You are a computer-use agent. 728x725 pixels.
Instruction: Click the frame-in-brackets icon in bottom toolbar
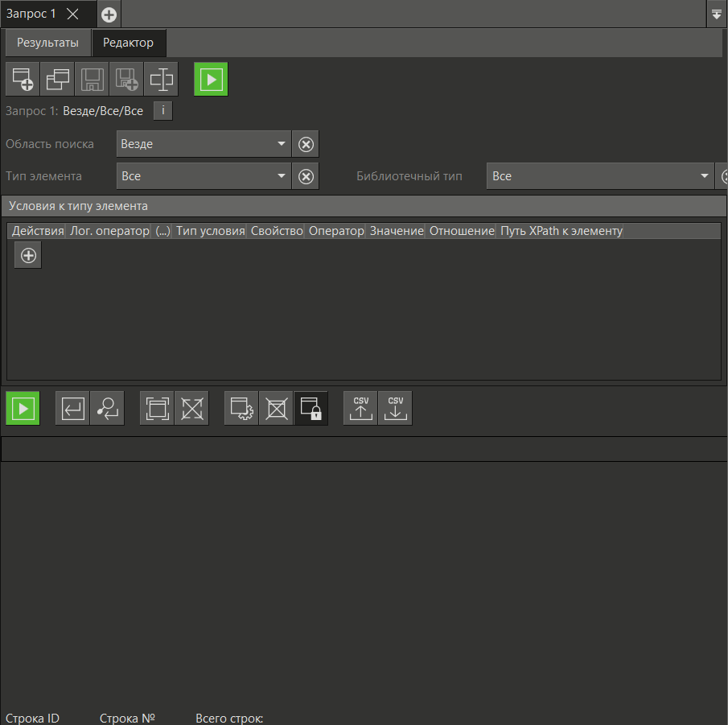157,408
